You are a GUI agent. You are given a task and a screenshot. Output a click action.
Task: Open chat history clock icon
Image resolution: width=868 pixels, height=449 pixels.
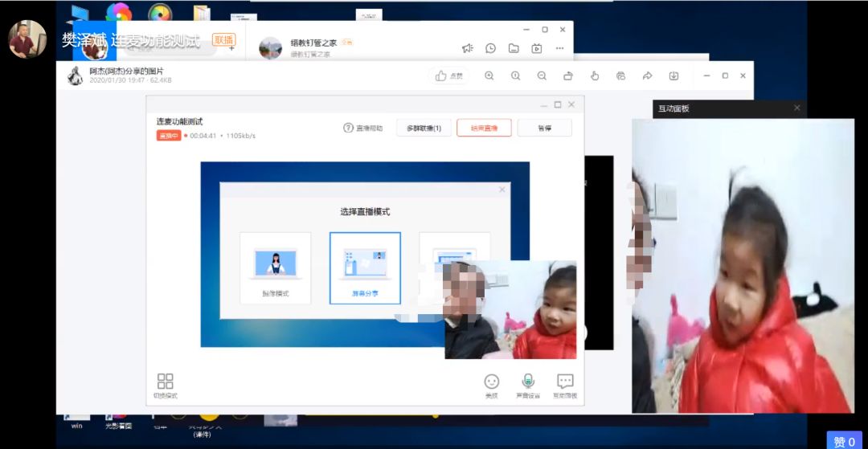[x=490, y=48]
